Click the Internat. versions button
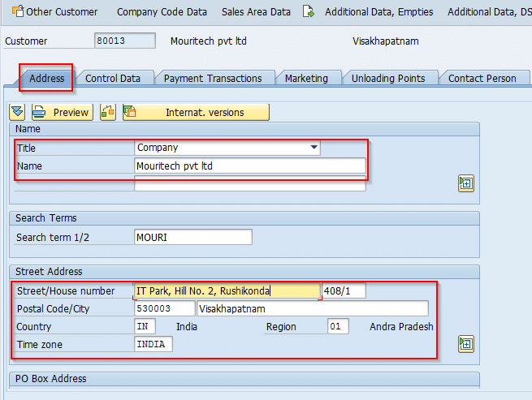532x400 pixels. tap(196, 112)
